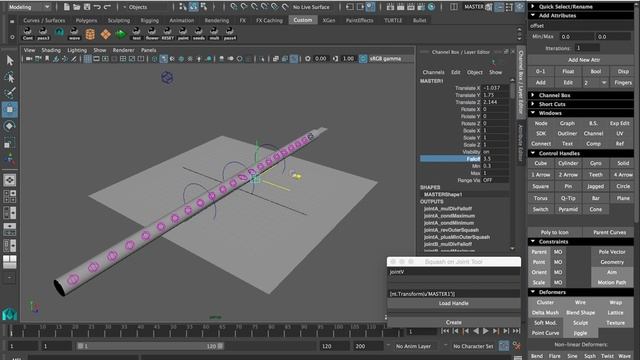Screen dimensions: 640x360
Task: Run the RESET shelf script
Action: (167, 33)
